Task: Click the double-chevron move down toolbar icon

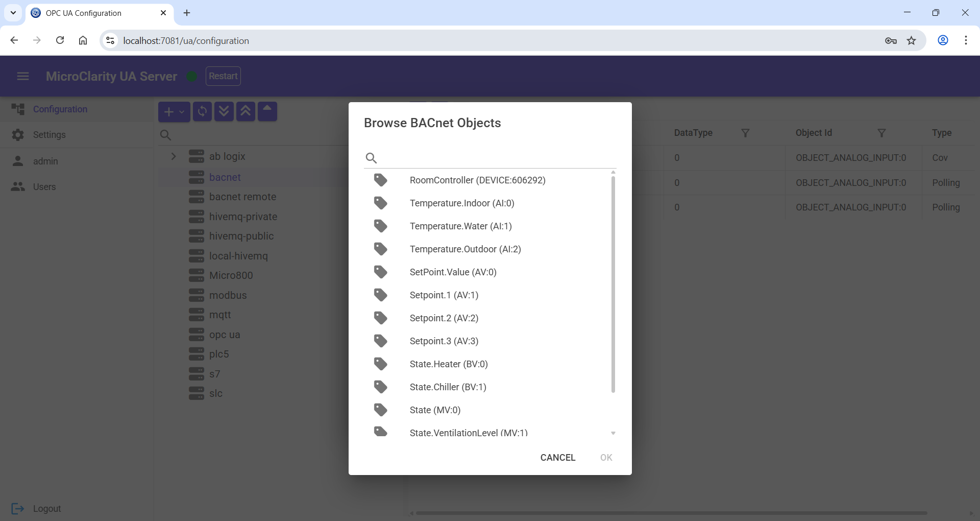Action: coord(224,111)
